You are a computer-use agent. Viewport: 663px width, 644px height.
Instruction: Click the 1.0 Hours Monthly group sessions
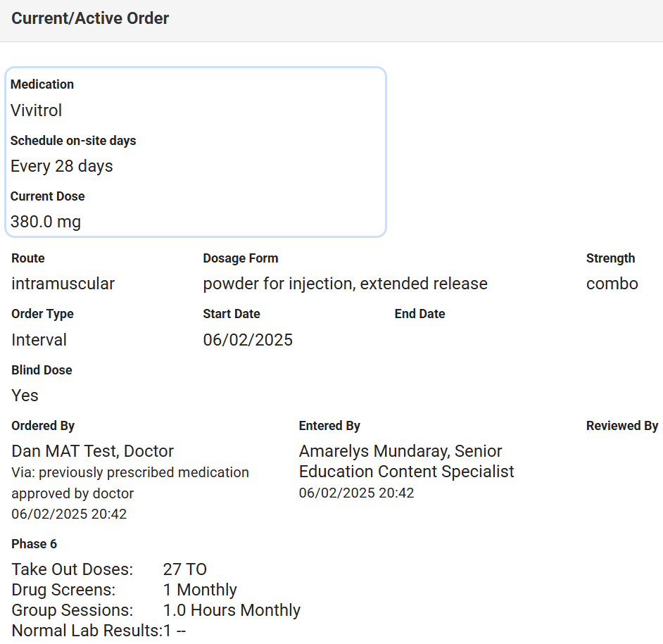click(232, 610)
